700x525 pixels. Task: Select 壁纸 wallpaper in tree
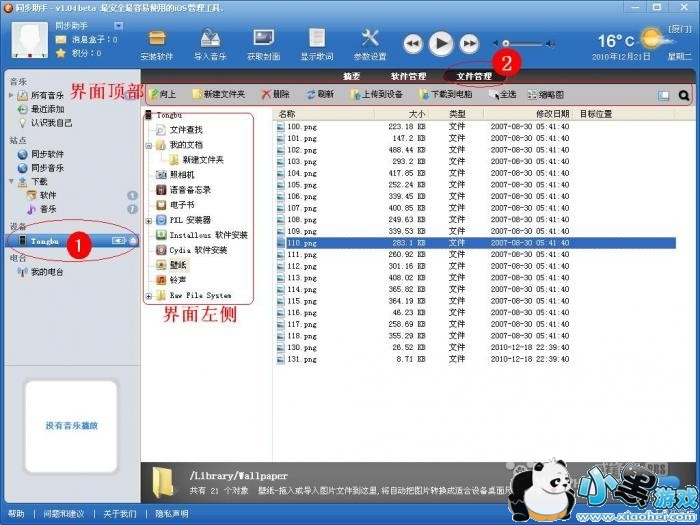point(178,265)
